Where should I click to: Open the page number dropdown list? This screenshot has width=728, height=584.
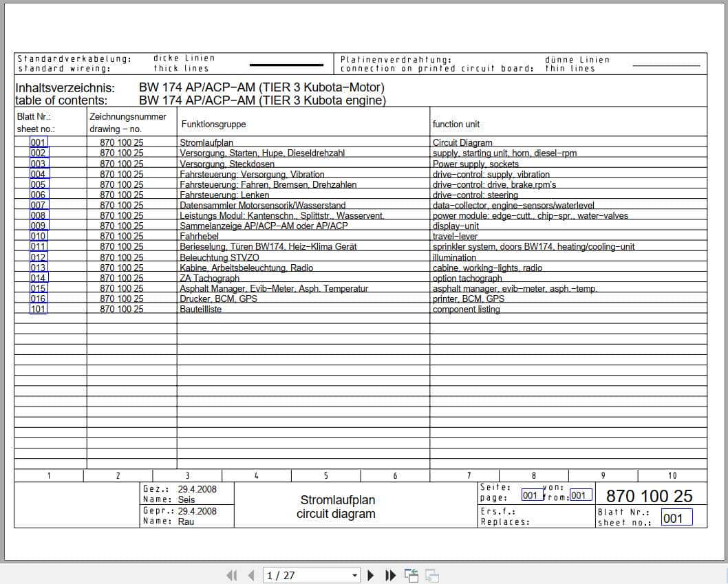(355, 575)
